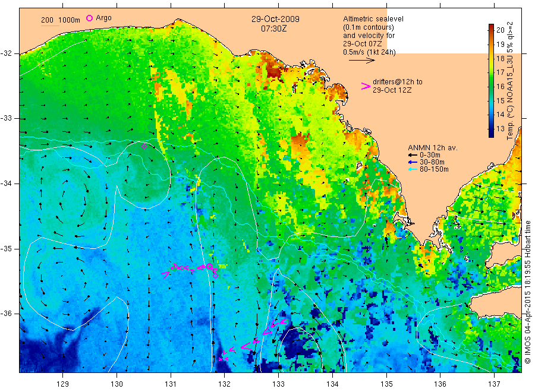
Task: Click the '200 1000m' depth contour label
Action: pyautogui.click(x=61, y=20)
